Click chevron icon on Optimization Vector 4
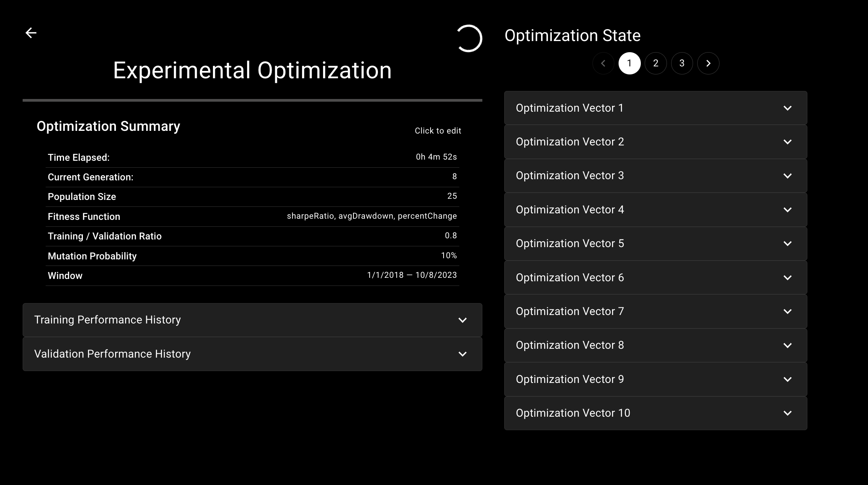This screenshot has height=485, width=868. click(787, 210)
